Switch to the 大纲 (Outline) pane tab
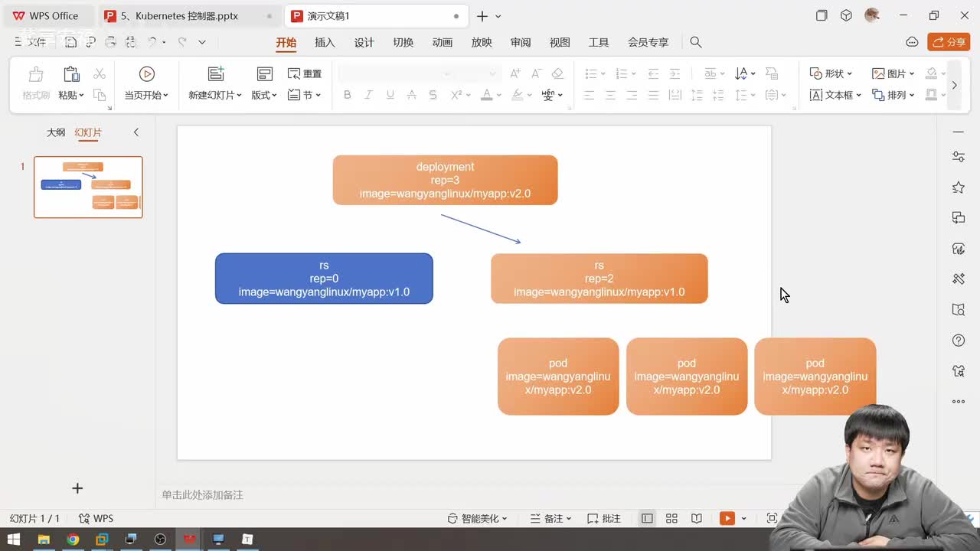This screenshot has height=551, width=980. (56, 132)
